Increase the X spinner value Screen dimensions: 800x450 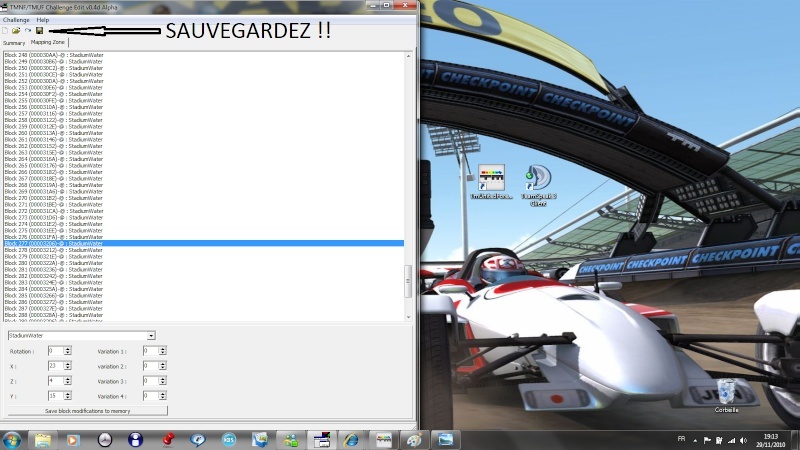(67, 364)
